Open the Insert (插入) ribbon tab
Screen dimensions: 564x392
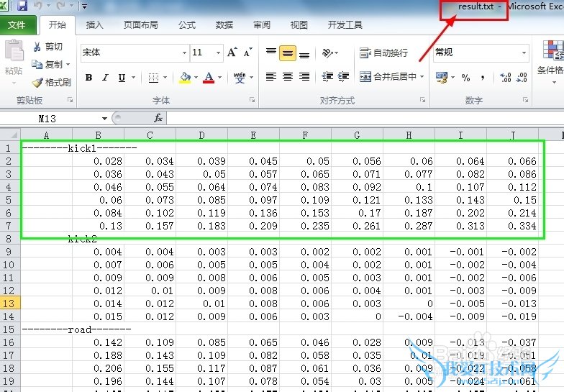coord(94,25)
